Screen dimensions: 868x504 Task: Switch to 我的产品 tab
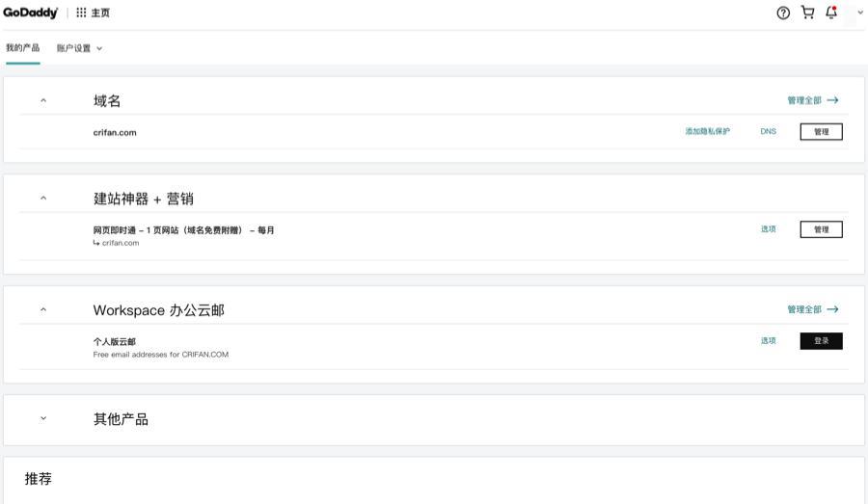pyautogui.click(x=23, y=48)
